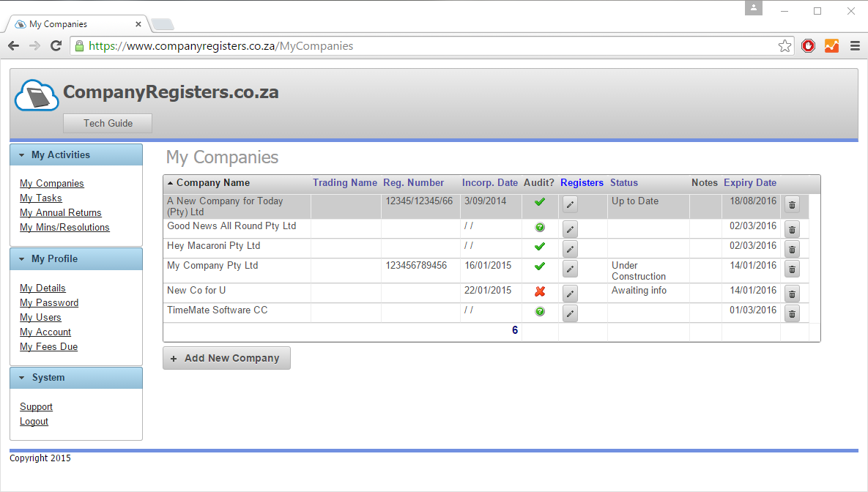Edit registers for My Company Pty Ltd
Screen dimensions: 868x492
pyautogui.click(x=570, y=269)
